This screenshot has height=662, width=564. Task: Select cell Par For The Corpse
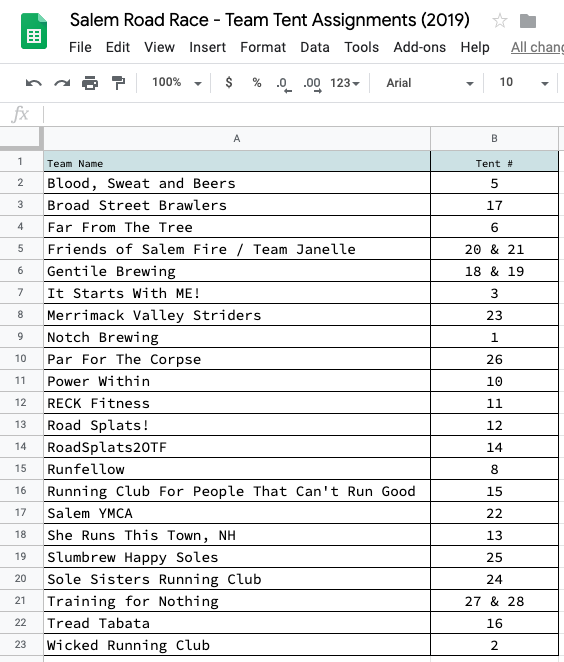[x=237, y=358]
